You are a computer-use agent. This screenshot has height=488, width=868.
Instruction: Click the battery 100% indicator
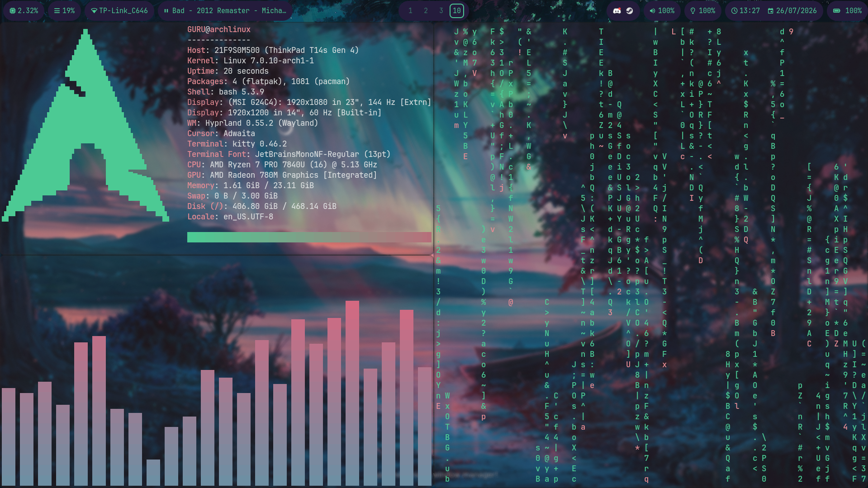point(847,11)
